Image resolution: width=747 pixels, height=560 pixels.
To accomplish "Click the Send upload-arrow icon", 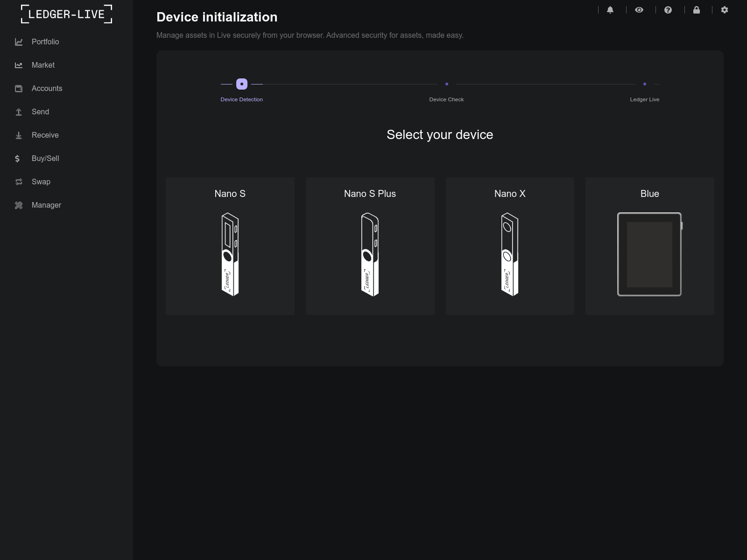I will [x=19, y=112].
